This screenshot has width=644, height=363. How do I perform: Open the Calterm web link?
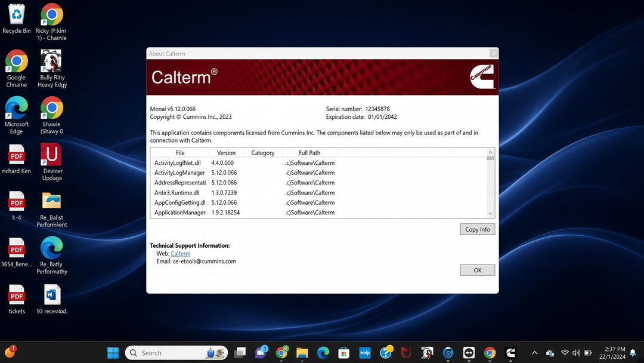180,254
